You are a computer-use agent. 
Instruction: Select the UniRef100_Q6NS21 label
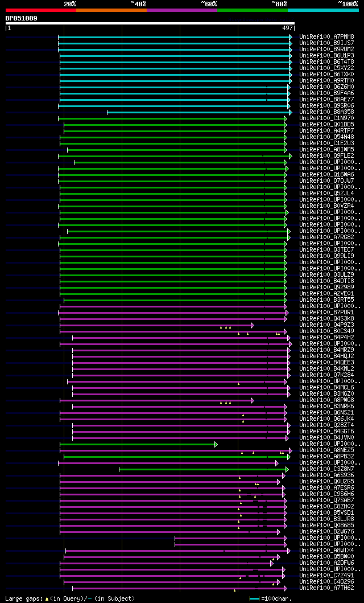pos(327,413)
